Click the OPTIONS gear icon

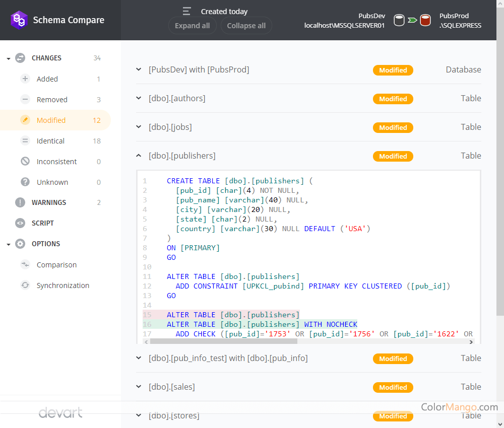click(x=20, y=244)
